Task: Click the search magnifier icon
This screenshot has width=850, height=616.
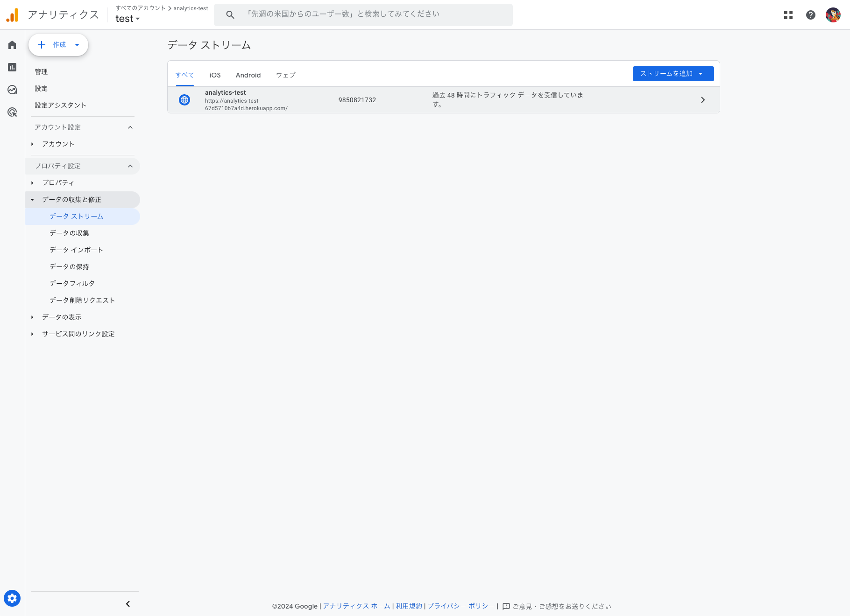Action: tap(230, 14)
